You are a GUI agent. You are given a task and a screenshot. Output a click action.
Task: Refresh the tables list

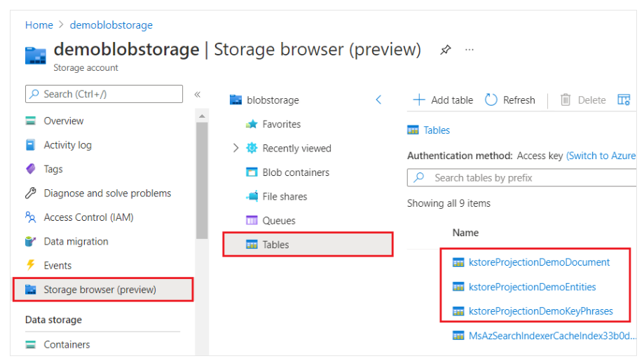pos(509,100)
